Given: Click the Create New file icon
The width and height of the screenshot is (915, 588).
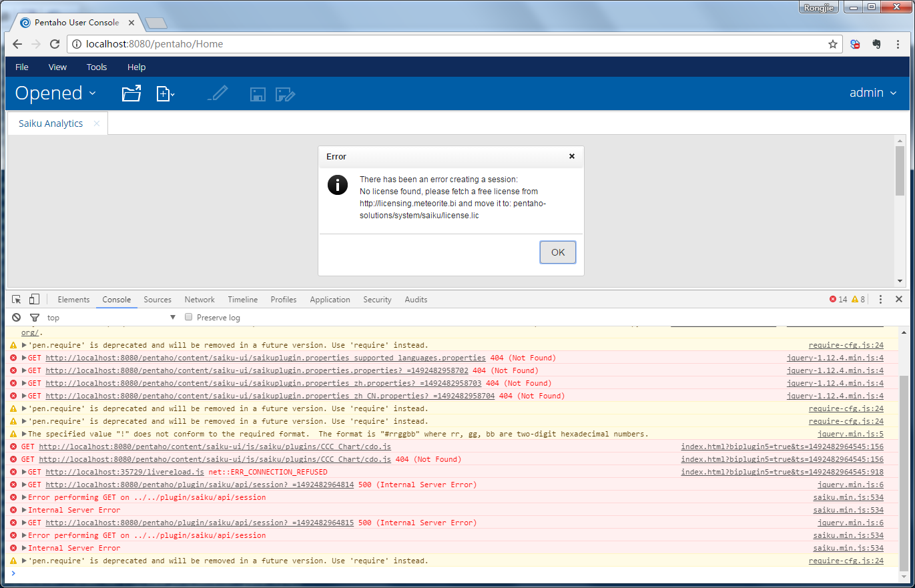Looking at the screenshot, I should point(164,94).
